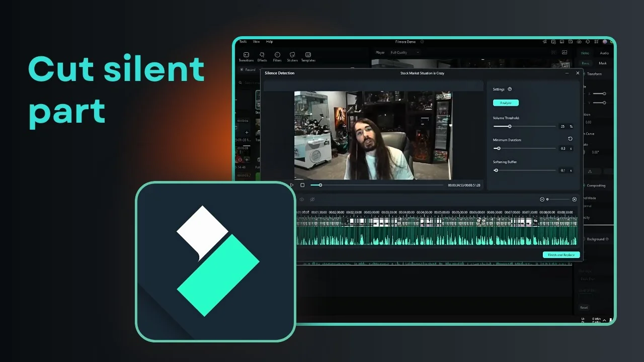Open the Effects panel
The image size is (644, 362).
(x=262, y=56)
